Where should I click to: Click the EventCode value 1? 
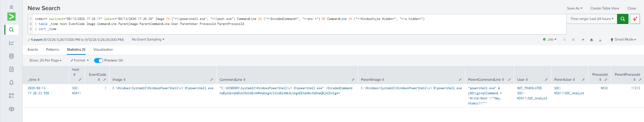click(105, 88)
